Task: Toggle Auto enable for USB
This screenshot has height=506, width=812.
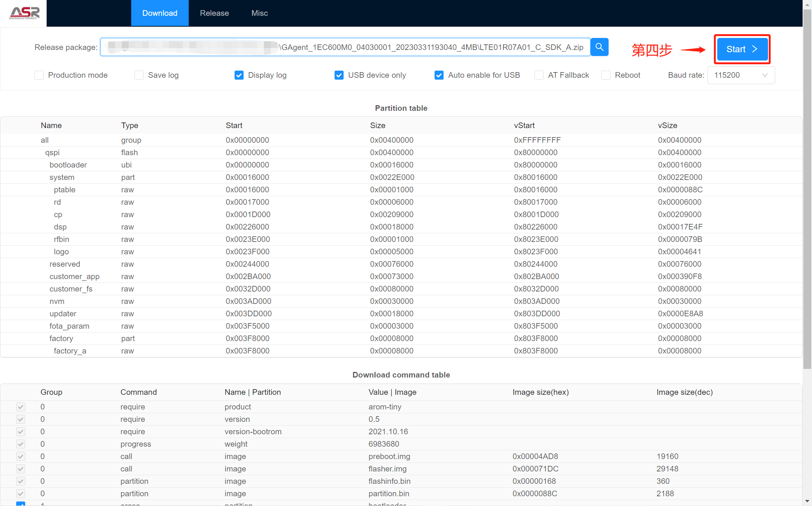Action: [x=439, y=75]
